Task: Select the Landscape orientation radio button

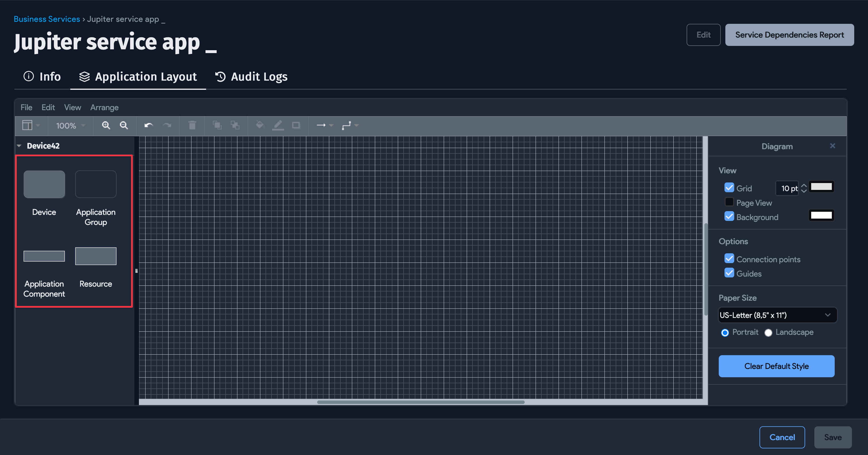Action: [768, 333]
